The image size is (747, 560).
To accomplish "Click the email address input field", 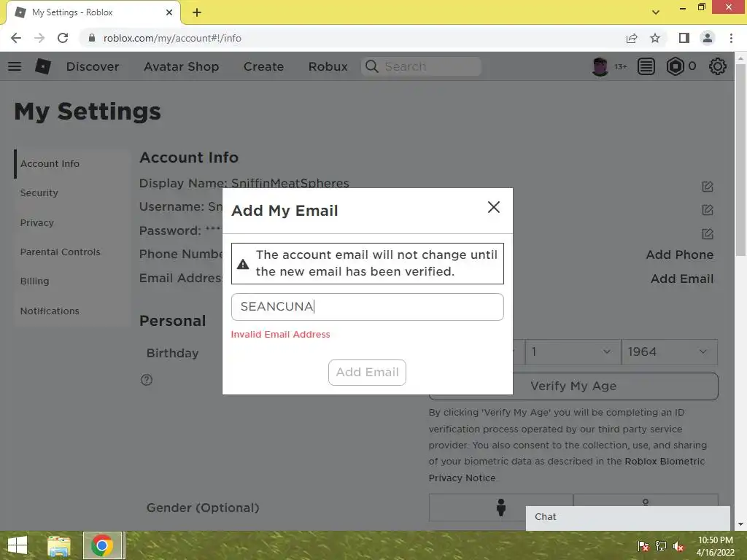I will point(368,307).
